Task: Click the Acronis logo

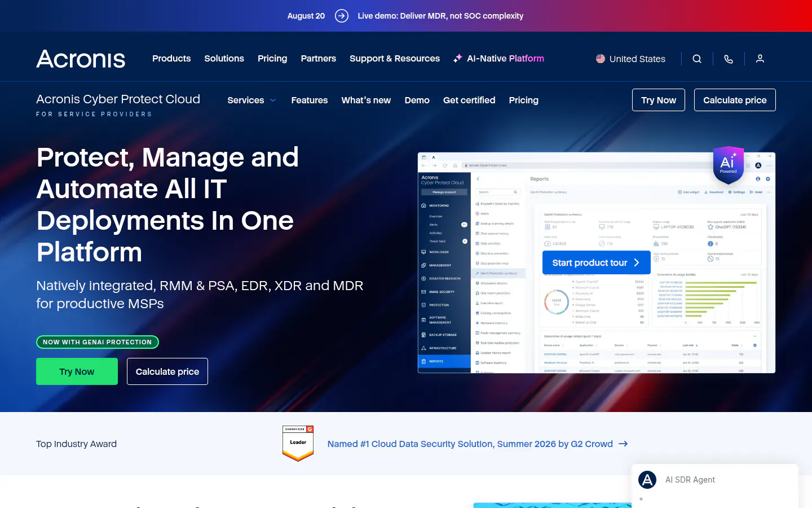Action: (x=81, y=59)
